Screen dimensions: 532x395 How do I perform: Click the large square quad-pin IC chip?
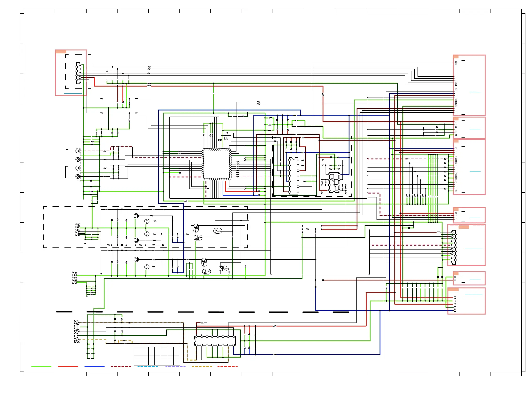tap(217, 164)
